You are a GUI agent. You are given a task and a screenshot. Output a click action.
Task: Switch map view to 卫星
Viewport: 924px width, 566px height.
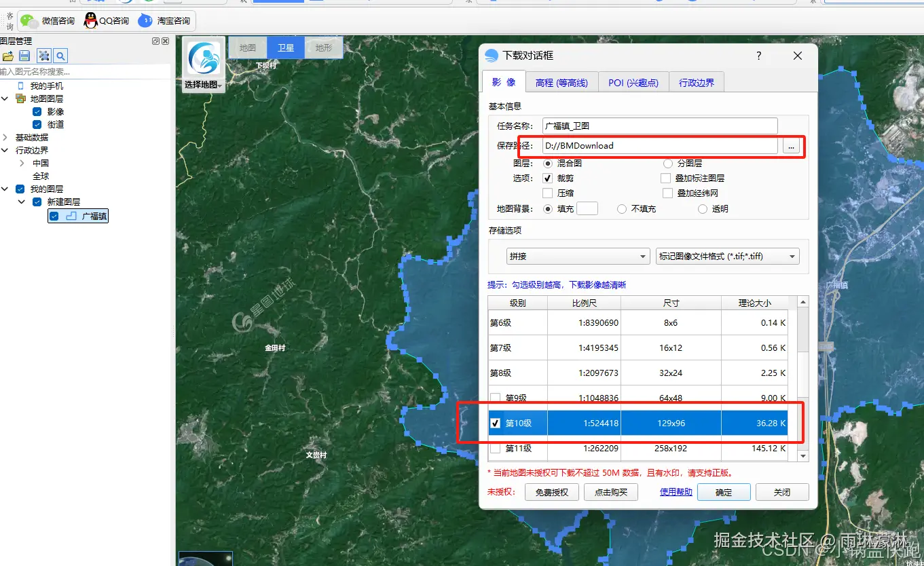tap(286, 48)
